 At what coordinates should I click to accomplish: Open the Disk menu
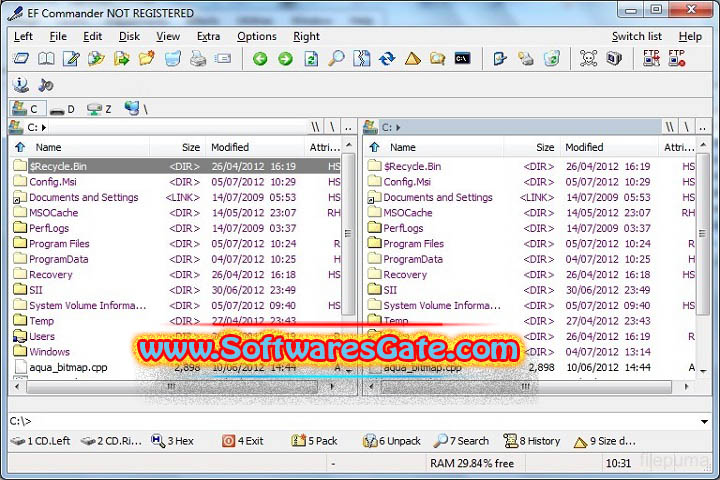[129, 36]
